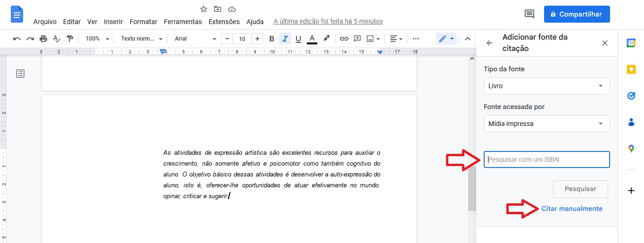Toggle bold formatting
The height and width of the screenshot is (243, 644).
coord(272,39)
